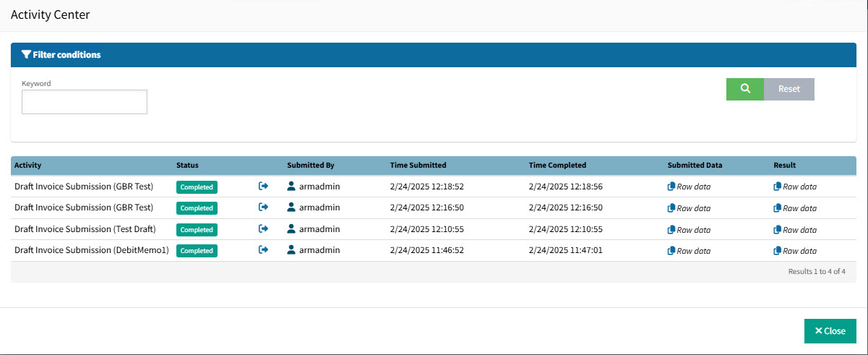Viewport: 868px width, 355px height.
Task: Click the Completed badge in the DebitMemo1 row
Action: click(197, 251)
